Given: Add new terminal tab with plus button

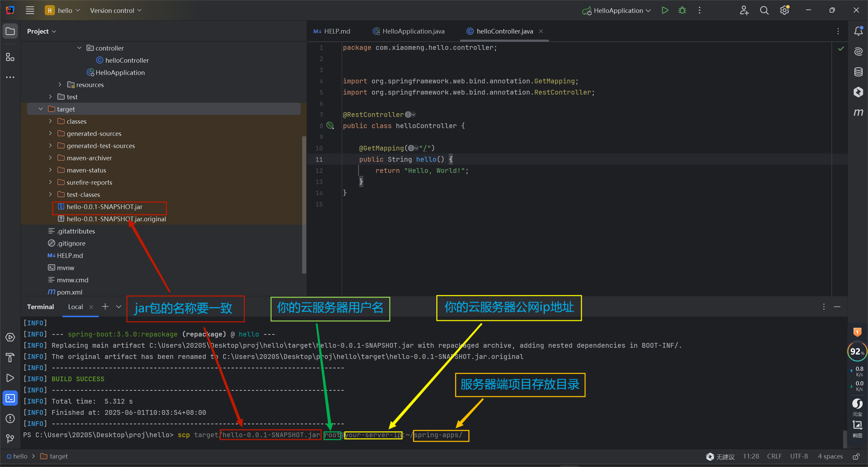Looking at the screenshot, I should tap(105, 307).
